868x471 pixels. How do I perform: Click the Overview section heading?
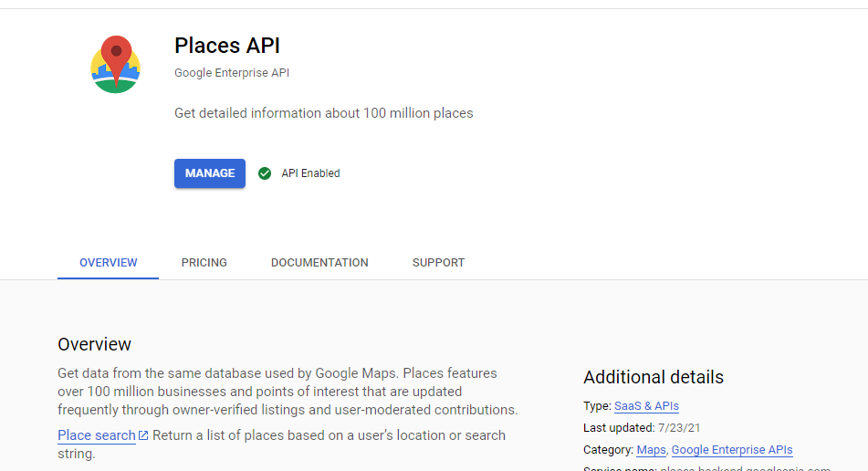coord(95,344)
